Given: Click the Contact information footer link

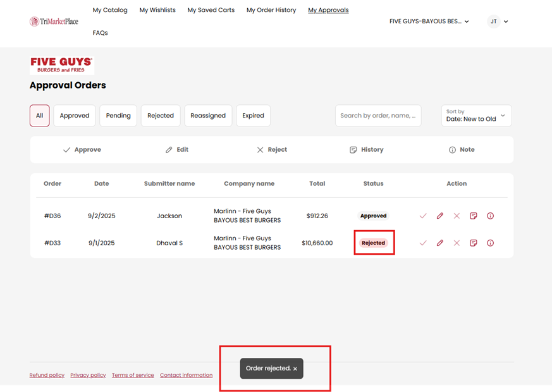Looking at the screenshot, I should [186, 375].
